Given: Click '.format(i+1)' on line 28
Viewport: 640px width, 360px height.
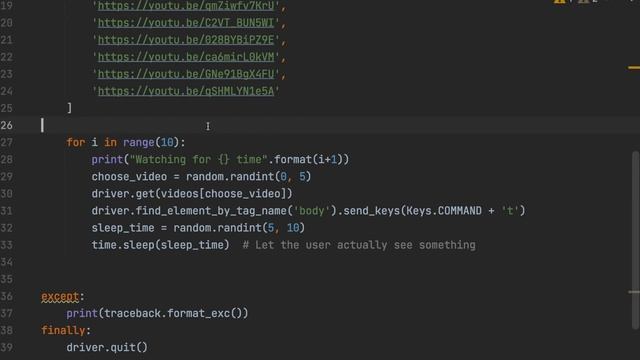Looking at the screenshot, I should coord(309,160).
